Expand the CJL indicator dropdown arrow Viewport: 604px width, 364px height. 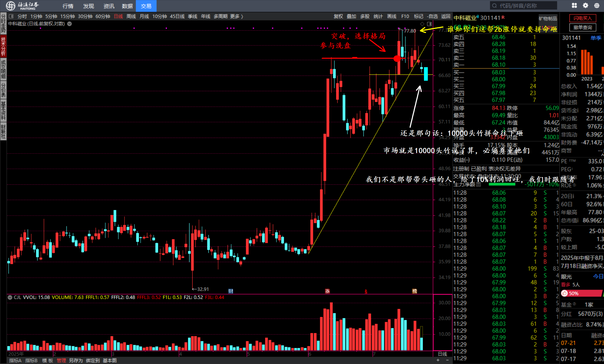tap(10, 297)
